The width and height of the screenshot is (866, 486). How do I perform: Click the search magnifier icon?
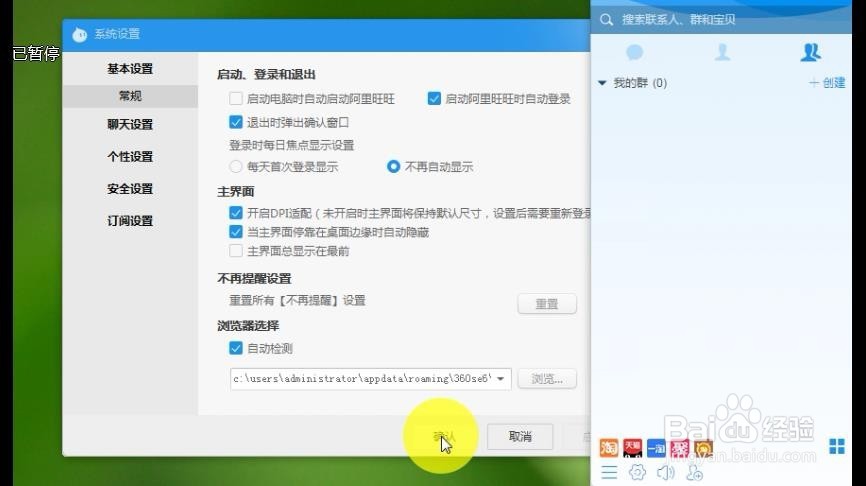pos(606,20)
